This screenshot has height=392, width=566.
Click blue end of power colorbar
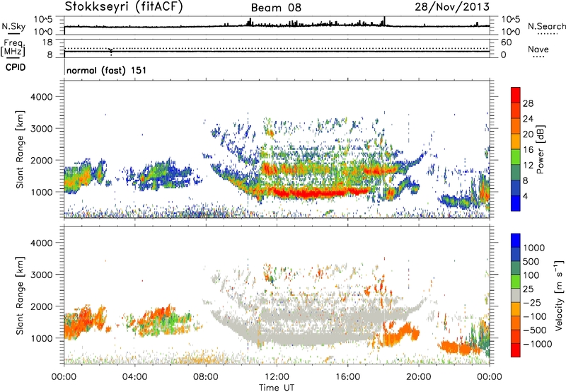516,203
